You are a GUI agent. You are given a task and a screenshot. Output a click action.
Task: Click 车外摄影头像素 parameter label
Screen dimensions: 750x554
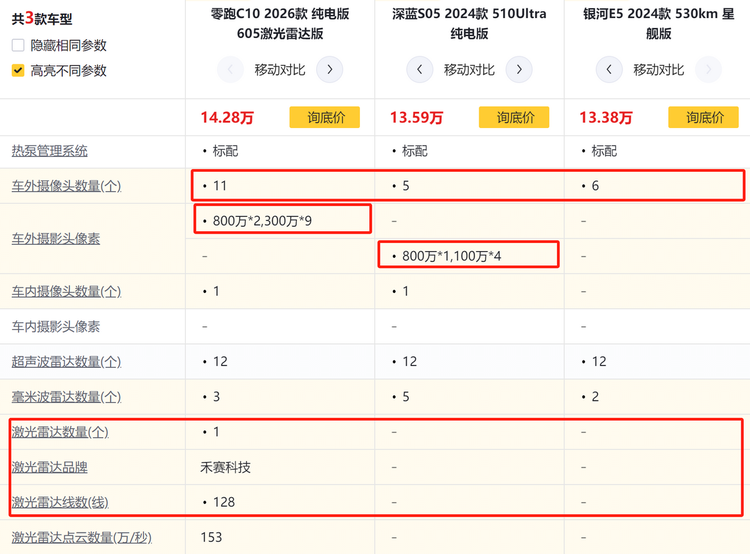tap(55, 239)
